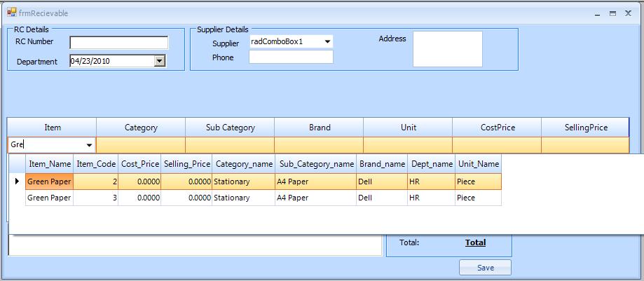Open the Item cell dropdown arrow
The width and height of the screenshot is (644, 281).
point(90,145)
